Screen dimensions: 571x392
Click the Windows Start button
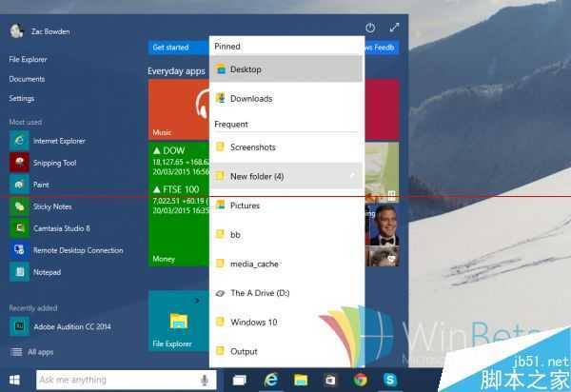14,380
